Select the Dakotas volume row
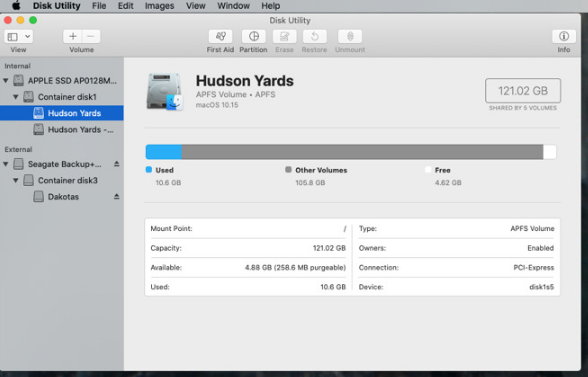This screenshot has height=377, width=588. (x=62, y=197)
